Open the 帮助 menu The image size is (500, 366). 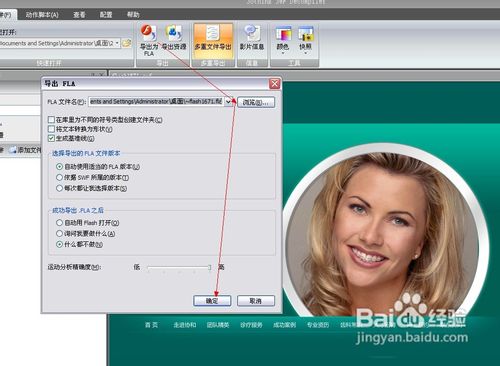[133, 15]
